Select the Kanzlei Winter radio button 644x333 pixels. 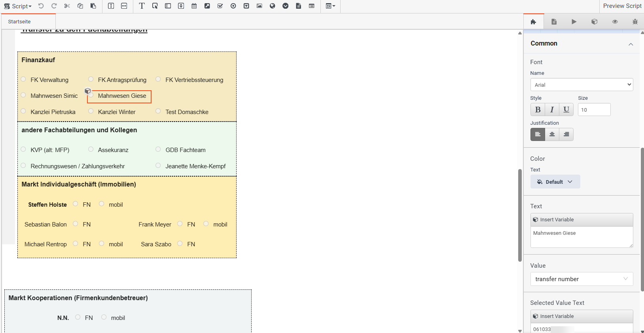tap(91, 111)
